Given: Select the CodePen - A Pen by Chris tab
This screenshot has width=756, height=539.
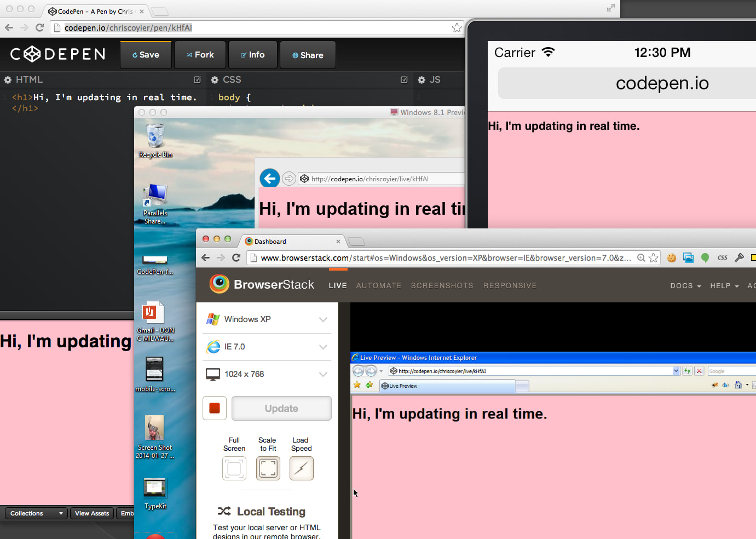Looking at the screenshot, I should (x=96, y=11).
